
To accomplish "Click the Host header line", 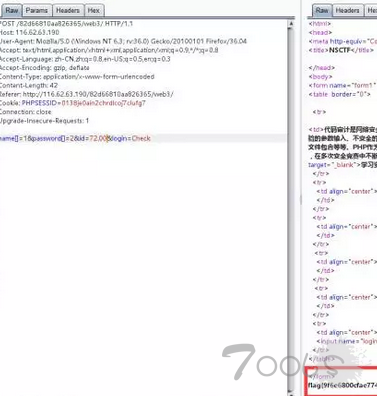I will (x=29, y=32).
